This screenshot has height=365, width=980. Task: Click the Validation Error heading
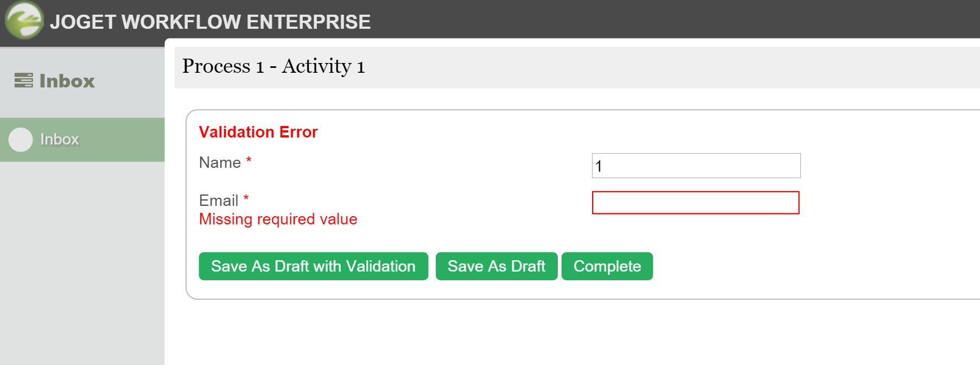coord(258,132)
